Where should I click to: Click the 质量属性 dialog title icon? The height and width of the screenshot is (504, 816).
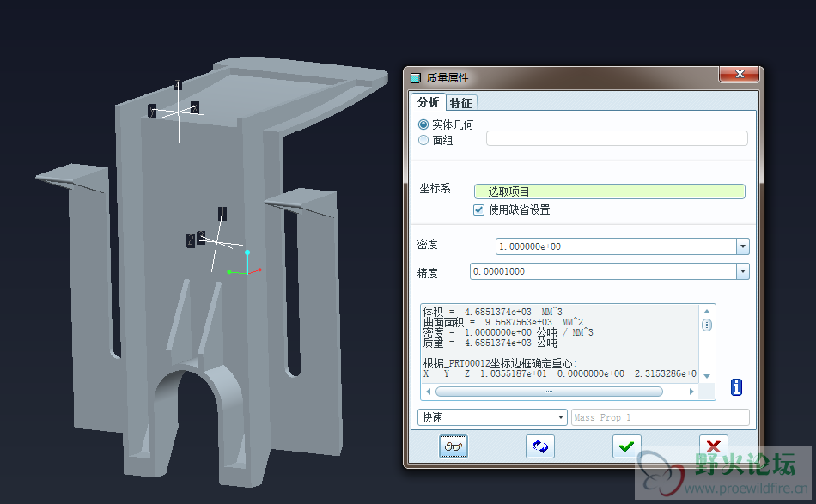click(x=415, y=78)
